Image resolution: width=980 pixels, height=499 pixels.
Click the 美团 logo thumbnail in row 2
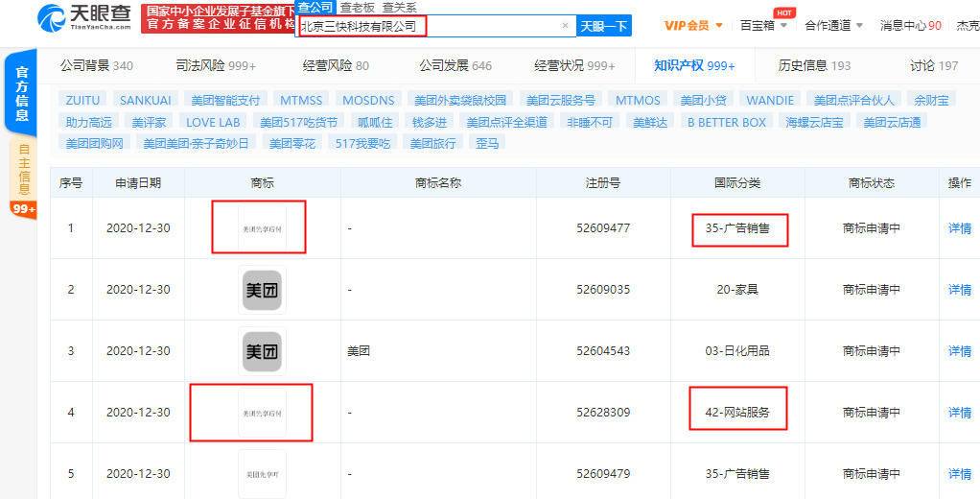262,290
